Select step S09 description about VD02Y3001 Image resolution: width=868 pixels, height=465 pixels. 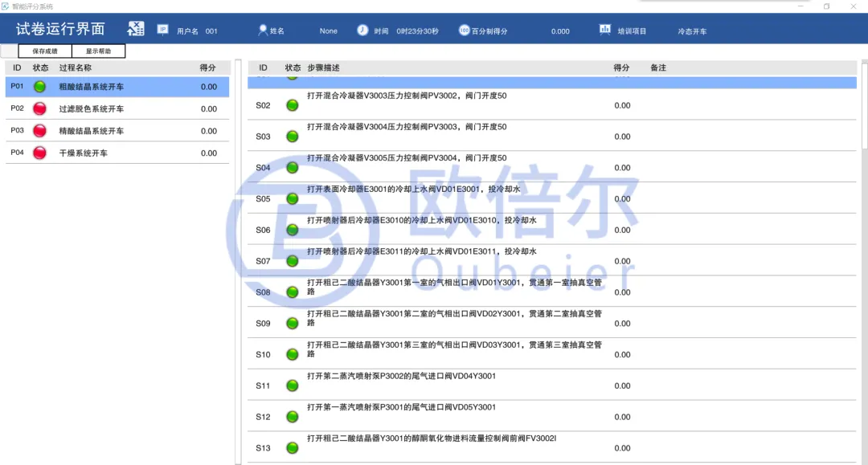(454, 318)
